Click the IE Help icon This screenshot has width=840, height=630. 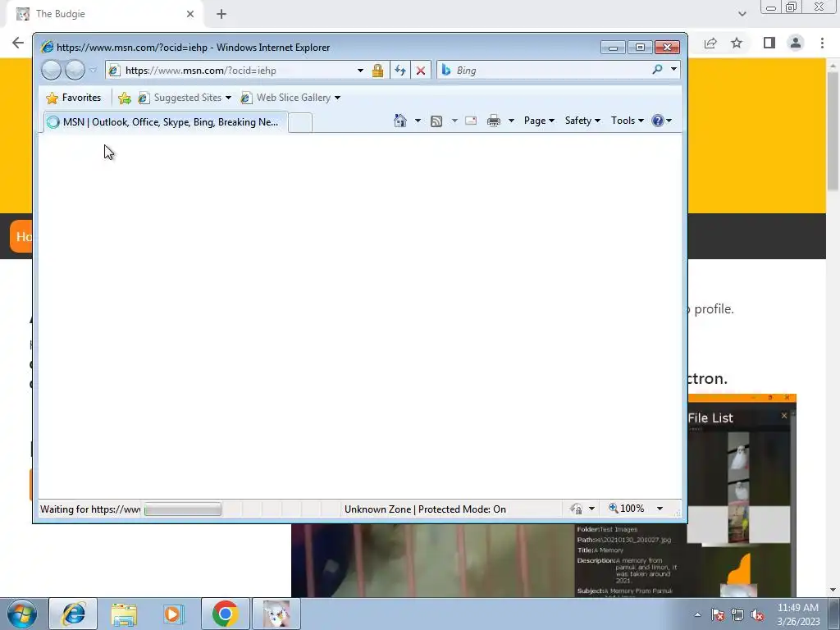tap(658, 121)
